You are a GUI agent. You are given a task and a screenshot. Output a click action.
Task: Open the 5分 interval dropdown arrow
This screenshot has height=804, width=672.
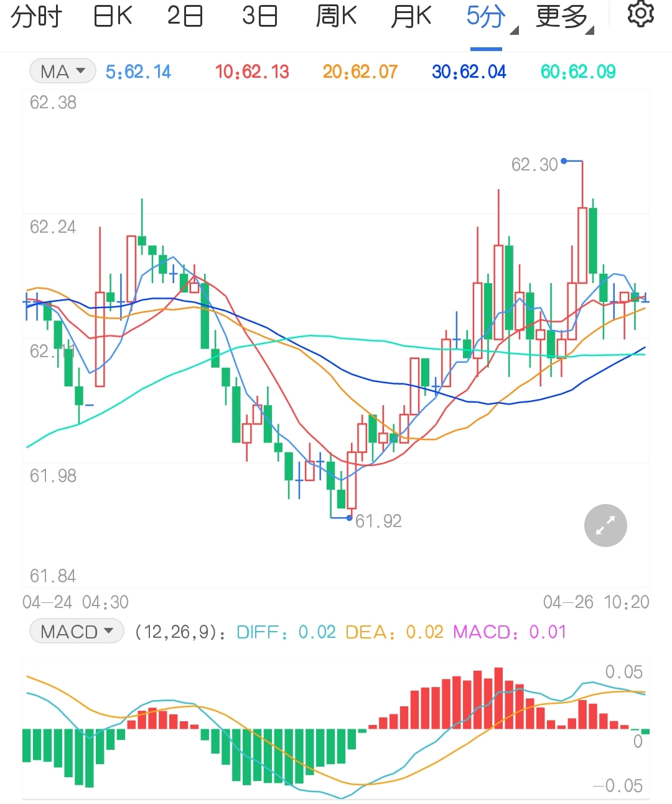[515, 29]
